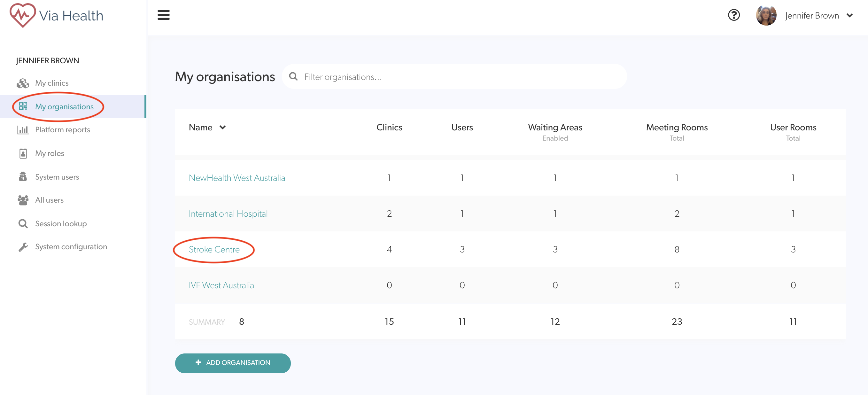Sort by Name column arrow
868x395 pixels.
coord(222,128)
